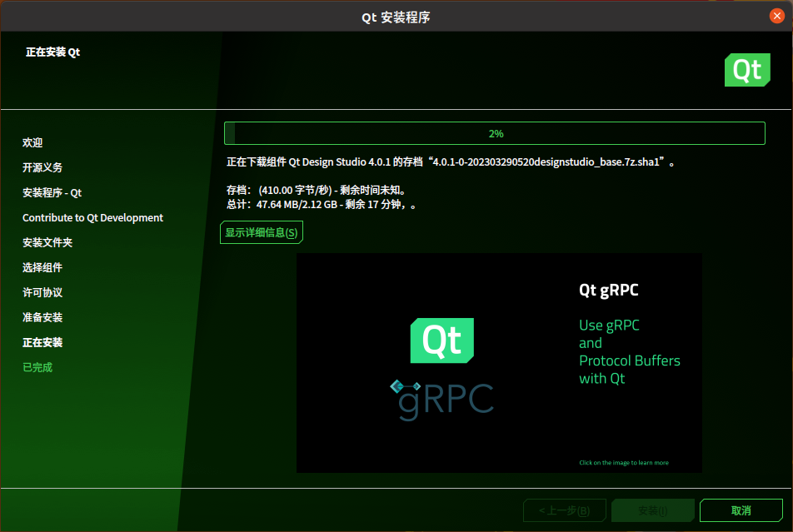Click the 总计 47.64 MB/2.12 GB line
This screenshot has width=793, height=532.
pyautogui.click(x=322, y=204)
